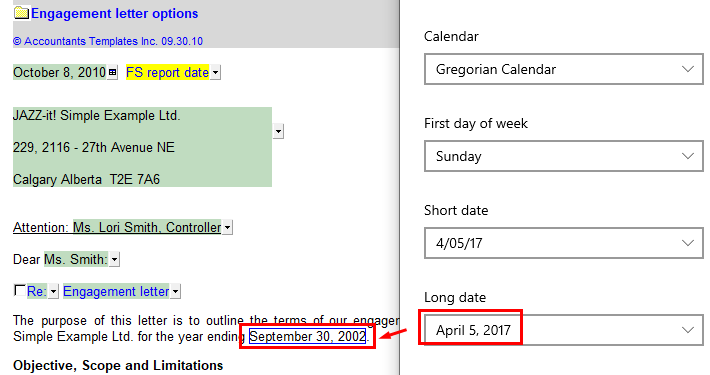The height and width of the screenshot is (375, 710).
Task: Click the Engagement letter options heading link
Action: pyautogui.click(x=115, y=14)
